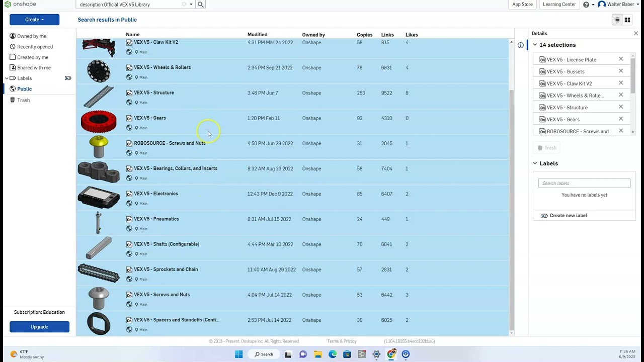
Task: Click the Terms & Privacy link
Action: (x=342, y=341)
